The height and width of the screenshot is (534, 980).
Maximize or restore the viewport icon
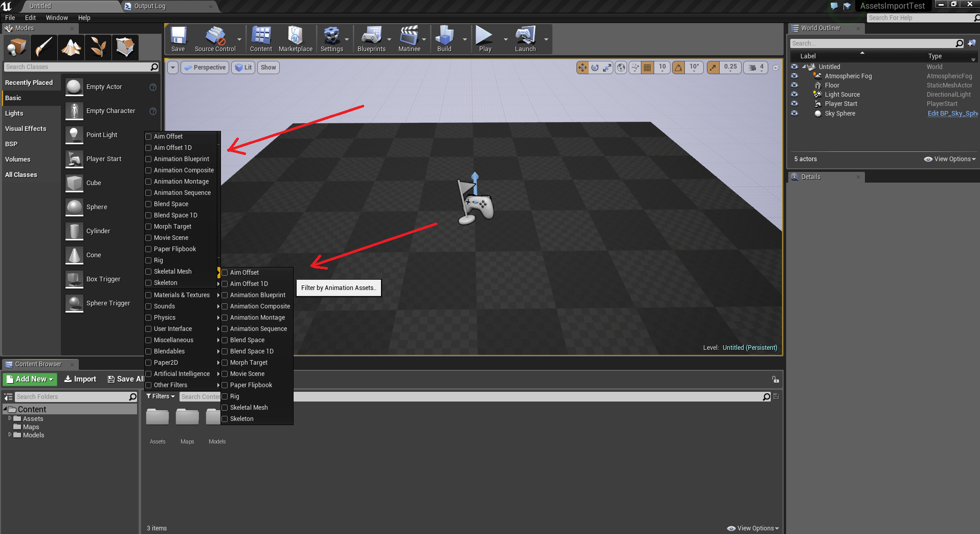(776, 68)
